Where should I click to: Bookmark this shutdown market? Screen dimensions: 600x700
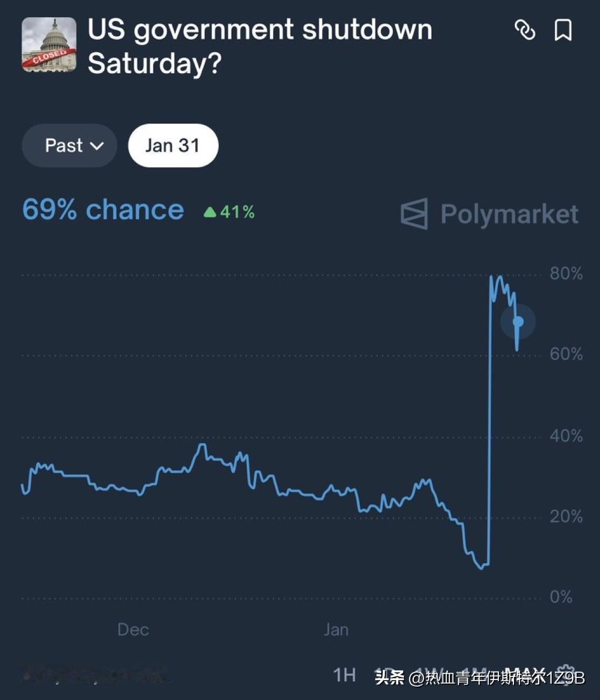pos(563,30)
